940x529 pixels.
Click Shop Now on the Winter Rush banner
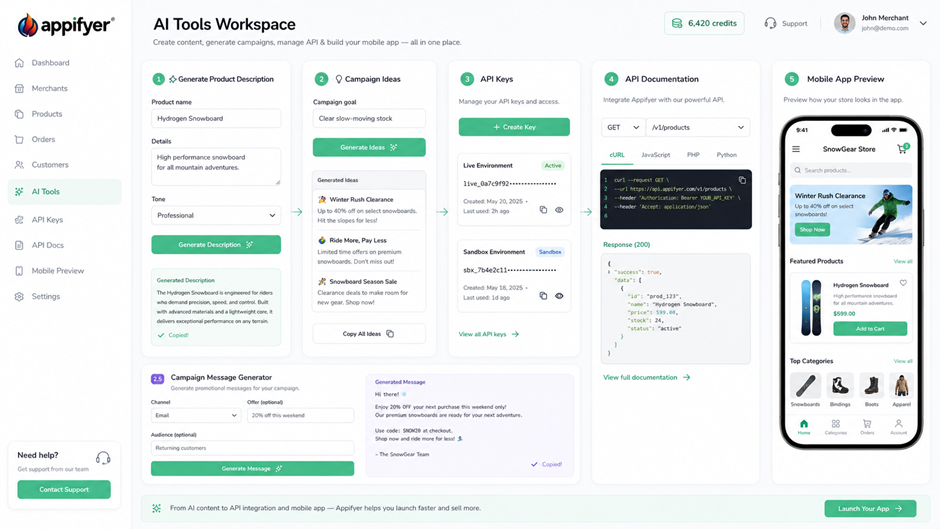point(812,230)
